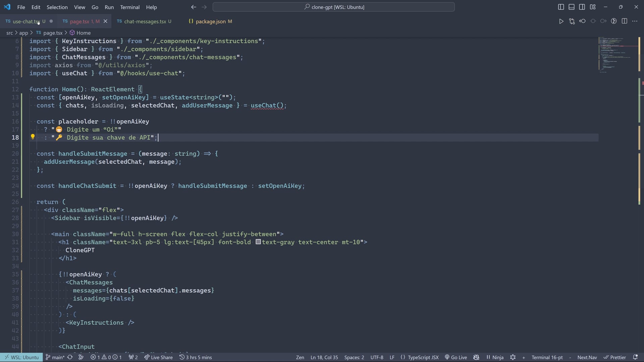Open the Terminal menu
This screenshot has width=644, height=362.
(x=130, y=7)
